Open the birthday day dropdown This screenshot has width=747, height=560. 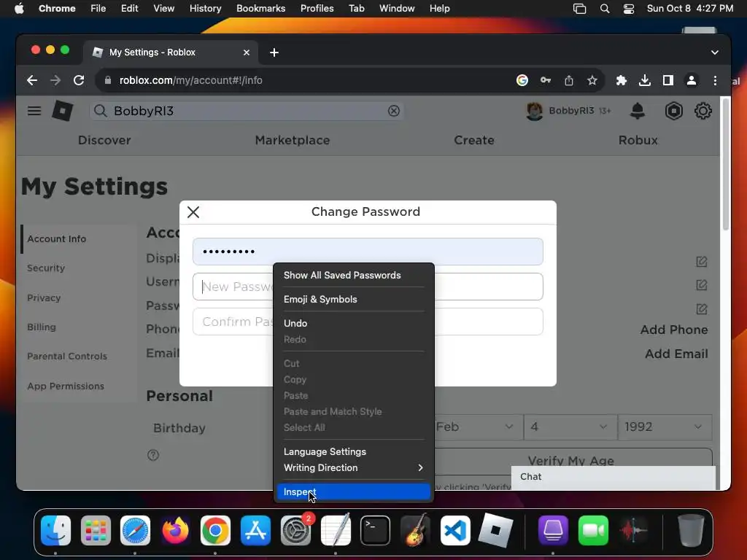click(569, 427)
